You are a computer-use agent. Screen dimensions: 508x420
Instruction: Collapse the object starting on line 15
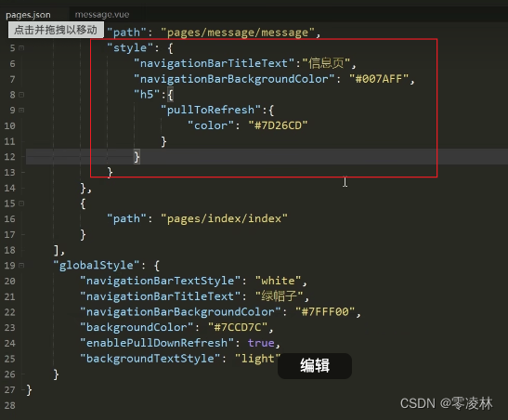21,203
